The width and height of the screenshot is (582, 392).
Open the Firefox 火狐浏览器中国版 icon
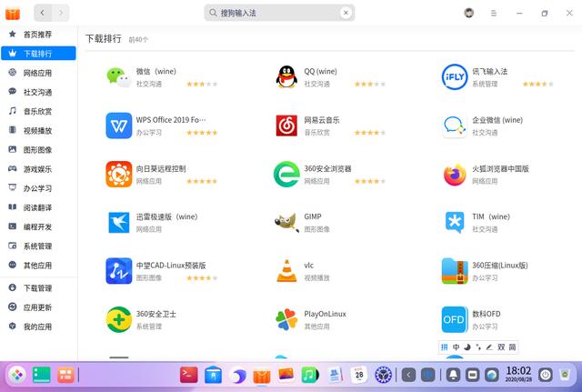(455, 175)
